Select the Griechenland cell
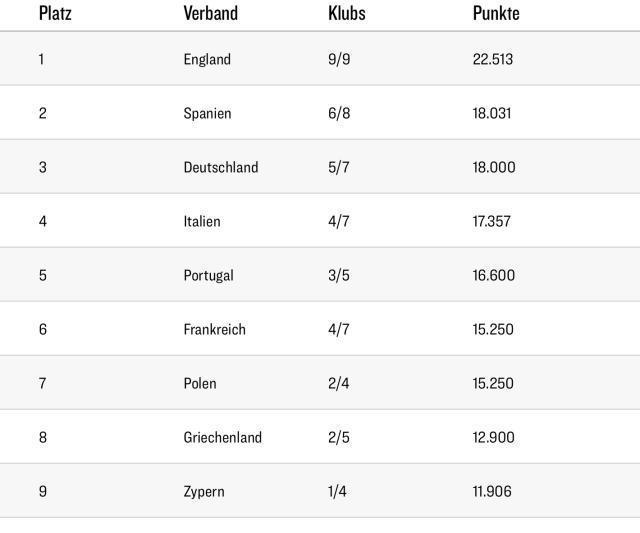Image resolution: width=640 pixels, height=533 pixels. [222, 437]
